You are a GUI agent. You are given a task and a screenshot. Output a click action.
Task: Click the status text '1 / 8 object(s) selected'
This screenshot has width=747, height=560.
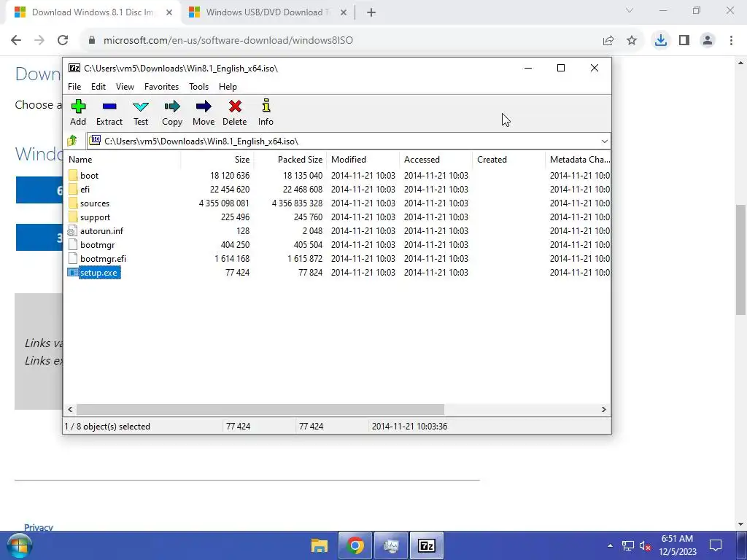107,426
